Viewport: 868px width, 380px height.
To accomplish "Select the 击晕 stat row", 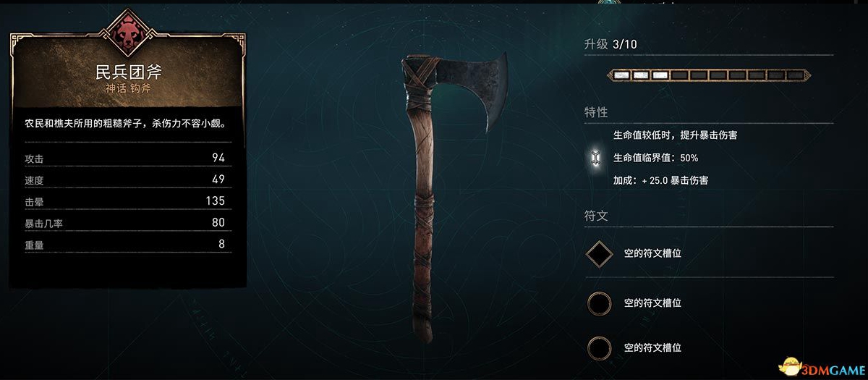I will (x=125, y=201).
